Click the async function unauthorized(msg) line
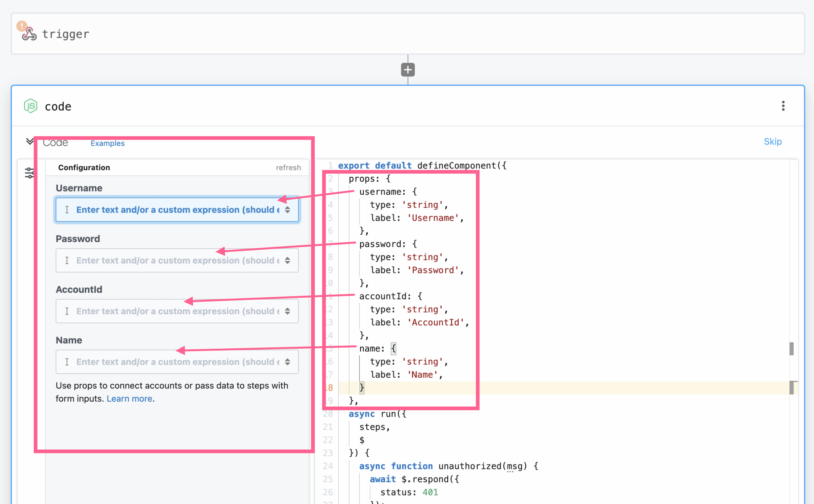Viewport: 814px width, 504px height. pyautogui.click(x=448, y=466)
